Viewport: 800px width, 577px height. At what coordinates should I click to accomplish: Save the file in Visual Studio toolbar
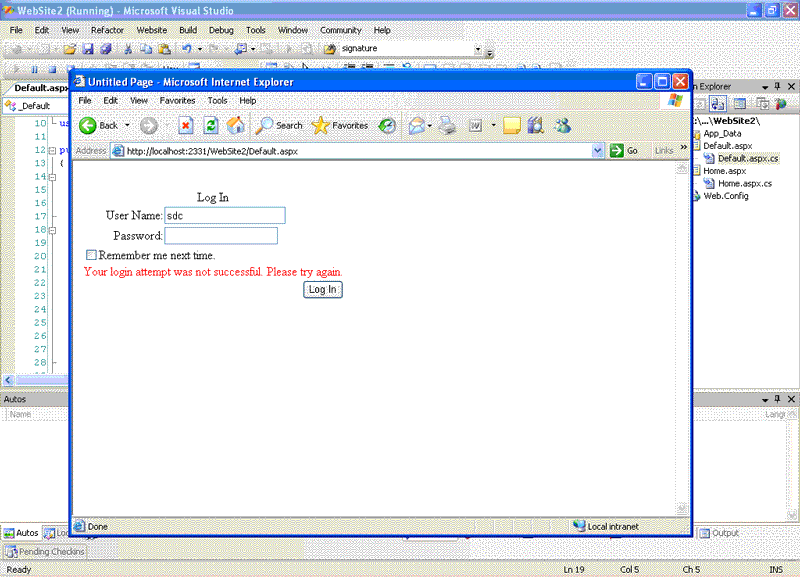pos(88,49)
